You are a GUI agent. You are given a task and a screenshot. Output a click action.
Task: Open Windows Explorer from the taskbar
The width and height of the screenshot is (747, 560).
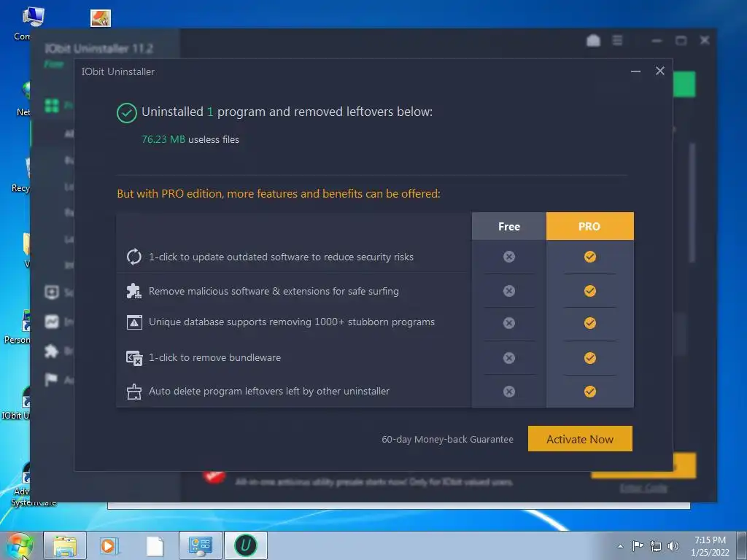click(x=65, y=545)
